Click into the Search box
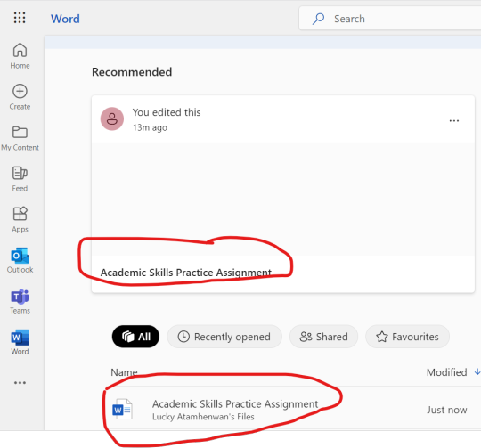 click(390, 19)
